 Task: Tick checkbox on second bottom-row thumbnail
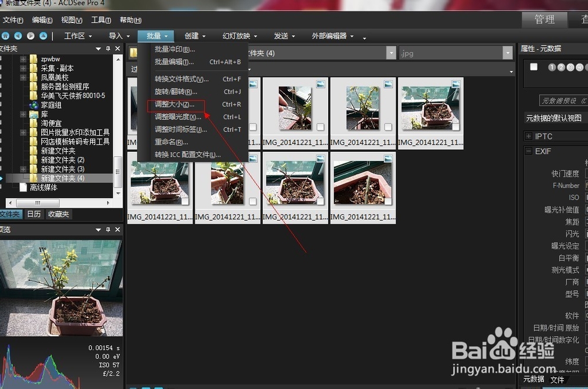tap(253, 201)
